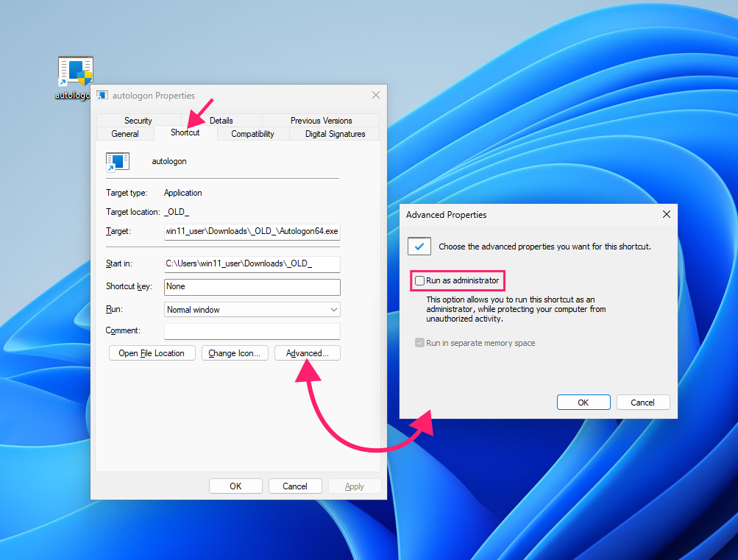Click the Shortcut key field
The height and width of the screenshot is (560, 738).
pos(252,287)
